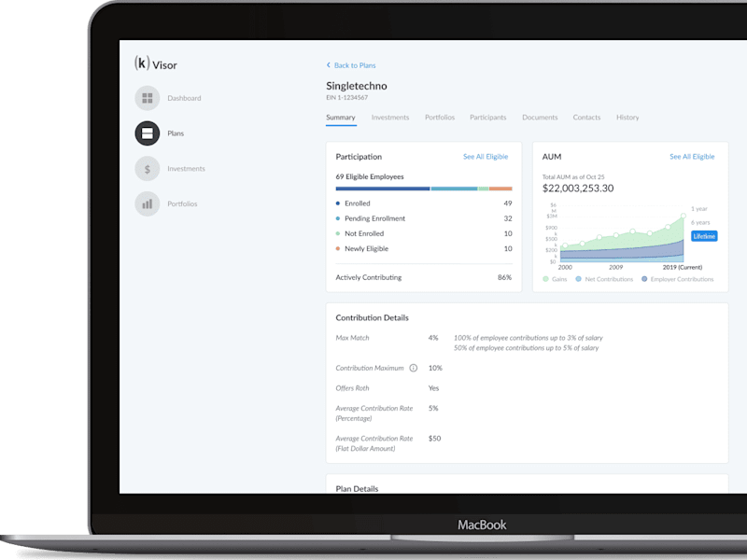Screen dimensions: 747x560
Task: Click the Offers Roth Yes value
Action: coord(433,388)
